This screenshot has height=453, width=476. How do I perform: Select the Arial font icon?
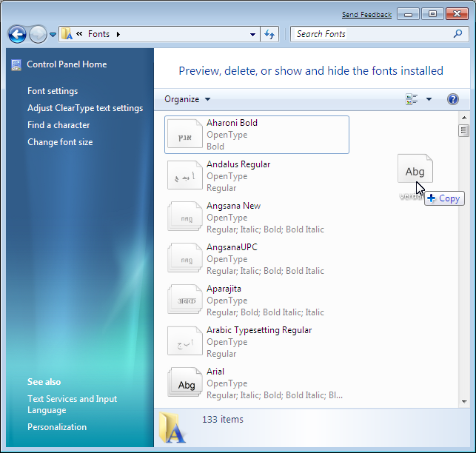[x=184, y=383]
